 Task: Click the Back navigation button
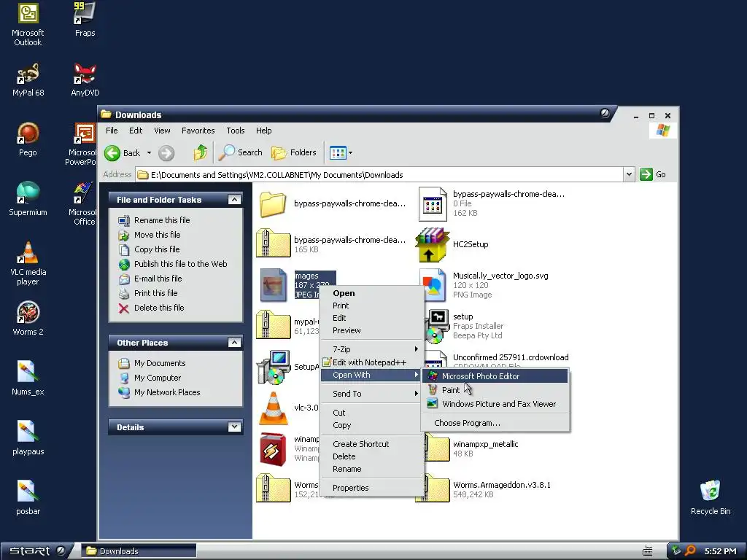tap(123, 153)
